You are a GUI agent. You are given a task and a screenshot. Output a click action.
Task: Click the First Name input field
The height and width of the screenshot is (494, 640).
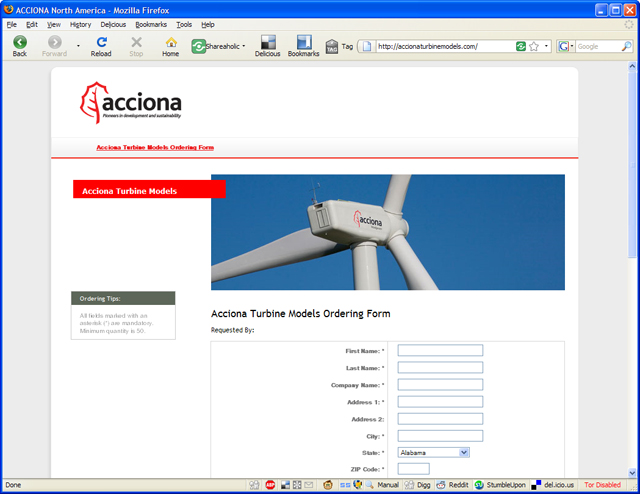tap(440, 350)
